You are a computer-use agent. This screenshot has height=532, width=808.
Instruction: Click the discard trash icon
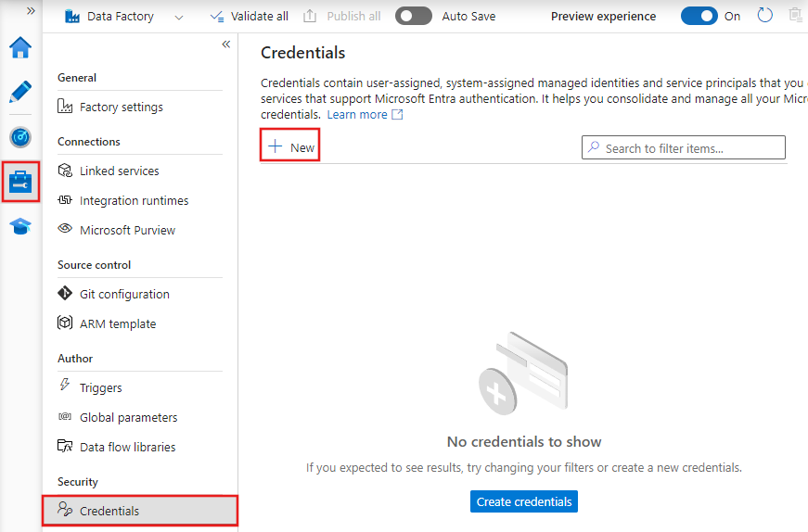tap(797, 16)
